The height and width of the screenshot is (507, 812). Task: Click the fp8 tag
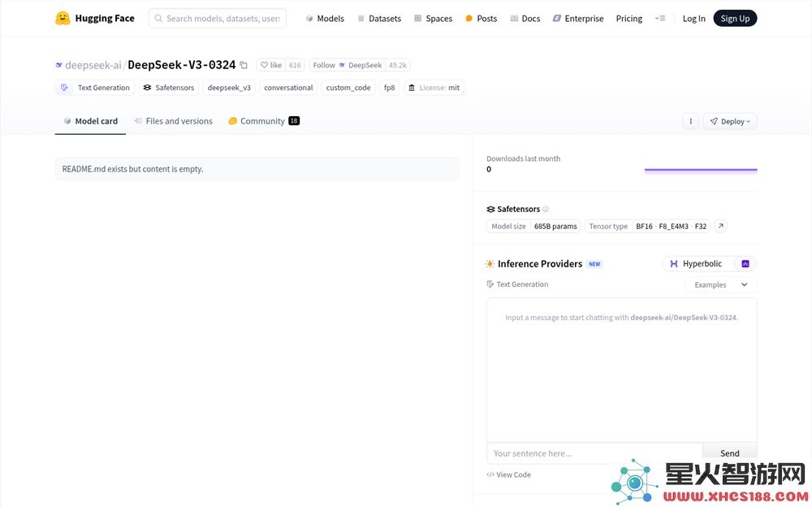pos(390,88)
